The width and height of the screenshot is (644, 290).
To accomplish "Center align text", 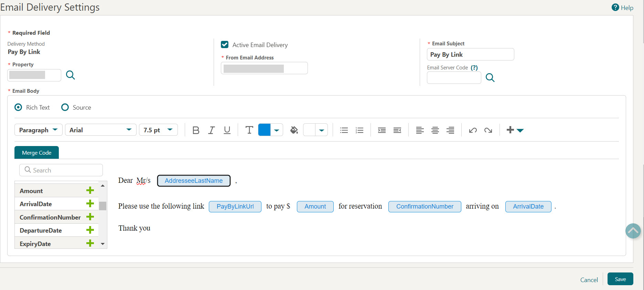I will click(x=435, y=130).
